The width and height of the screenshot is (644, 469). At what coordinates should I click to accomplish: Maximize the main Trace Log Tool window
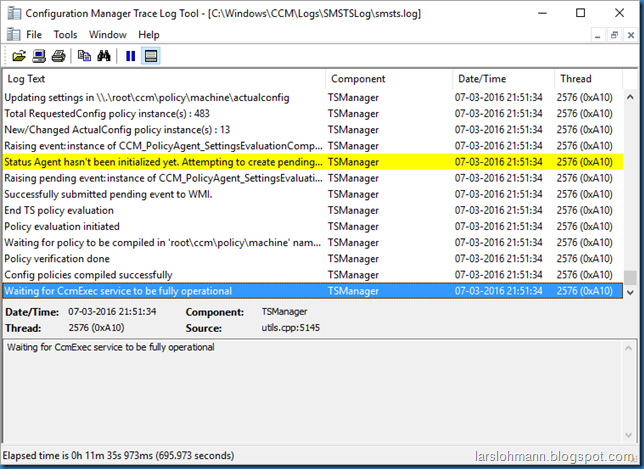[x=580, y=13]
